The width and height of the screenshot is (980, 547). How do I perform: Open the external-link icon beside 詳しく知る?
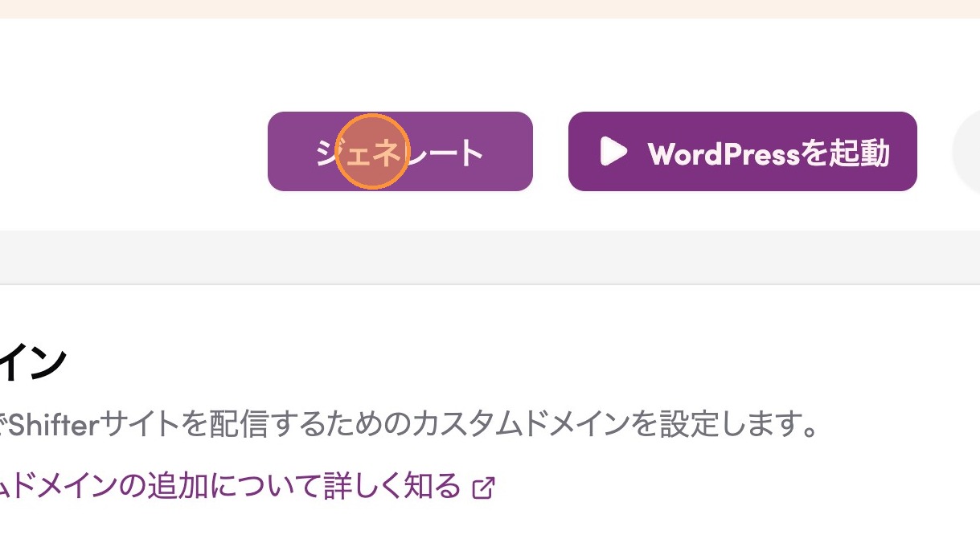point(483,487)
